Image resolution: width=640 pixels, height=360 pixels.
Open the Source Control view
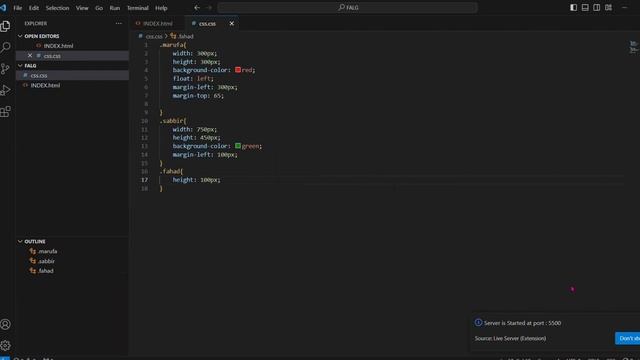pyautogui.click(x=5, y=69)
